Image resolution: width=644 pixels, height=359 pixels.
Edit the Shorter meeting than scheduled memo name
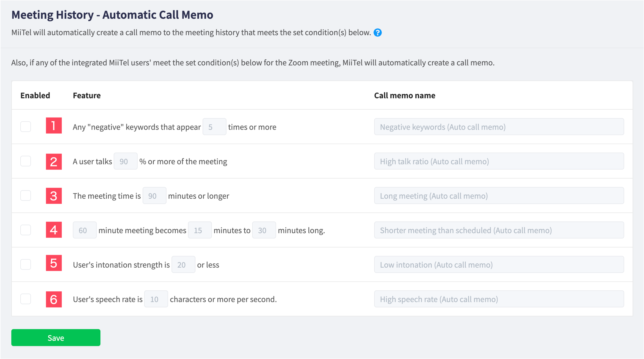click(499, 230)
